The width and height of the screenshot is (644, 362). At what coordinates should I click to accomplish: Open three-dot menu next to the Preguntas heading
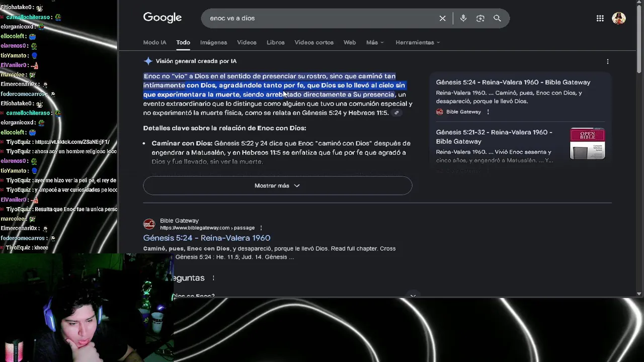(x=213, y=278)
